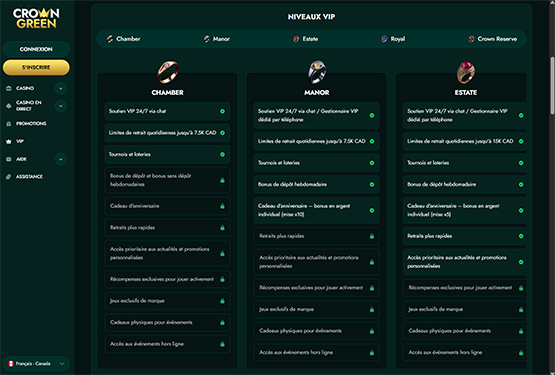Click the Chamber ring image above the card
Viewport: 555px width, 375px height.
pos(168,72)
